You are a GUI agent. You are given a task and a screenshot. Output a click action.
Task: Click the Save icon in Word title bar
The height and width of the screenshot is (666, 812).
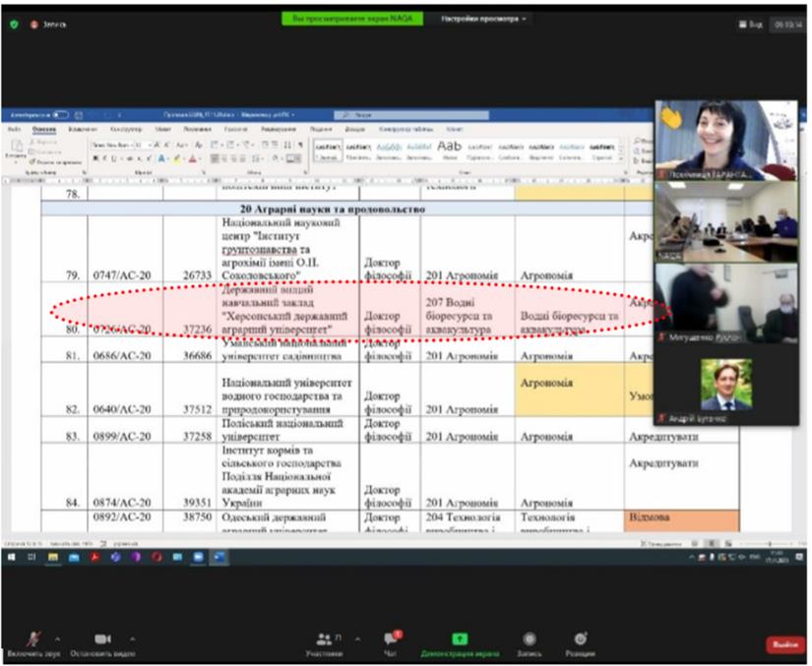point(79,114)
